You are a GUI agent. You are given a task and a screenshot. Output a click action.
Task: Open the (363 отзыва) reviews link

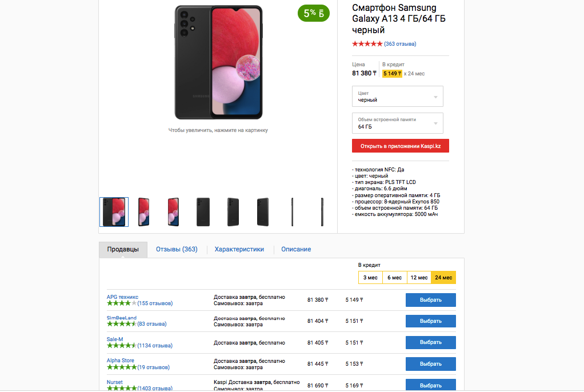(x=400, y=44)
